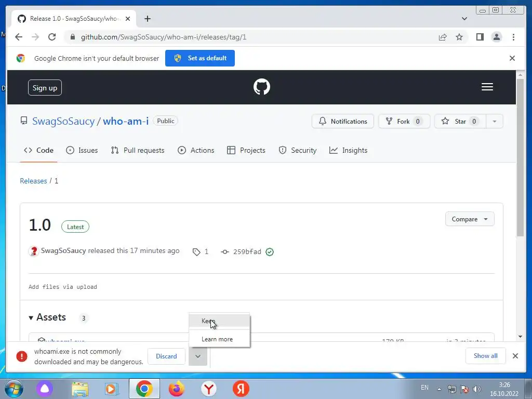Click the share page icon in address bar

click(x=443, y=37)
